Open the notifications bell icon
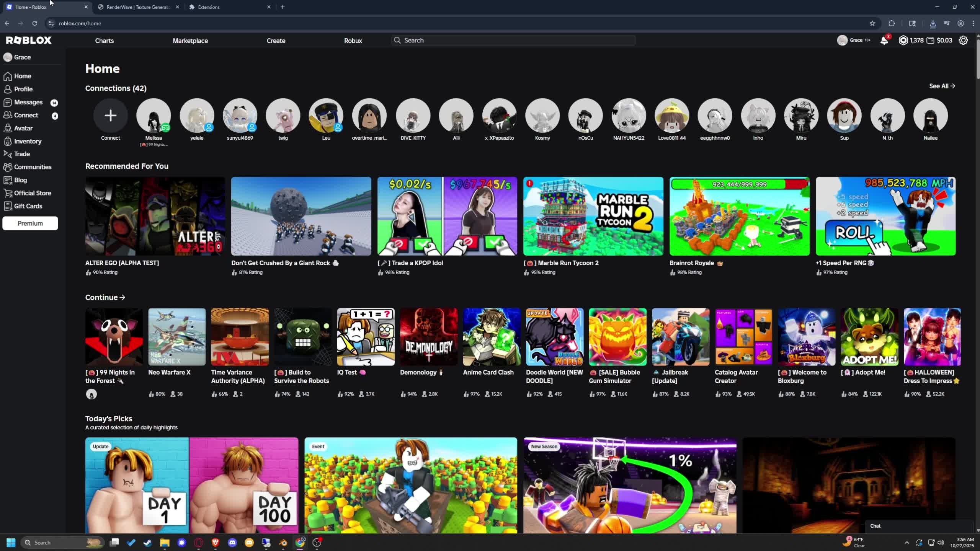Screen dimensions: 980x551 (x=884, y=41)
